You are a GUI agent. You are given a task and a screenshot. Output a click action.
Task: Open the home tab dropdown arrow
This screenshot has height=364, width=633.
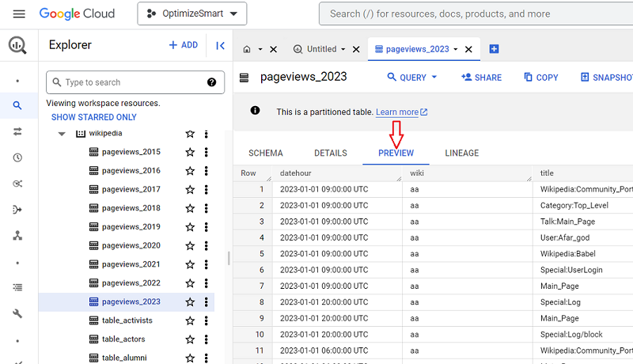tap(260, 49)
